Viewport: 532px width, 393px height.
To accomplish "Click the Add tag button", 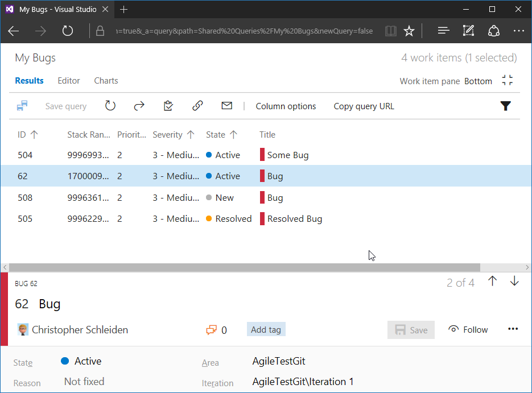I will [x=266, y=330].
